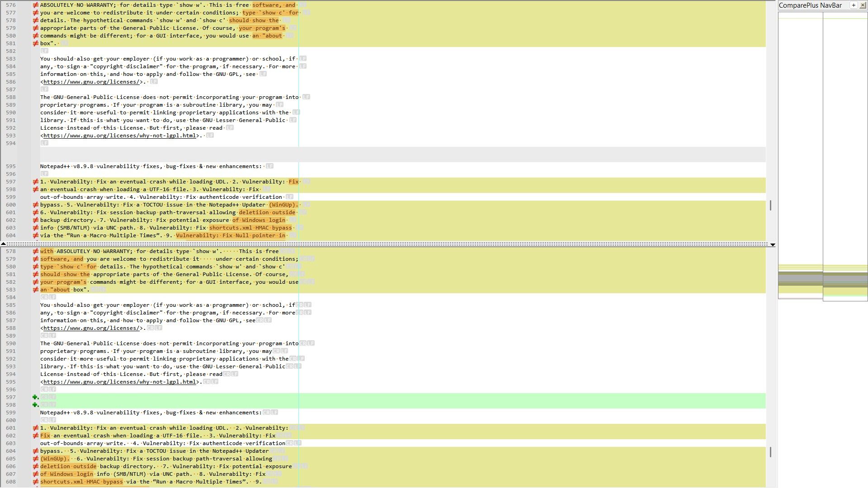The height and width of the screenshot is (488, 868).
Task: Open the gnu.org/licenses link in top pane
Action: (x=91, y=82)
